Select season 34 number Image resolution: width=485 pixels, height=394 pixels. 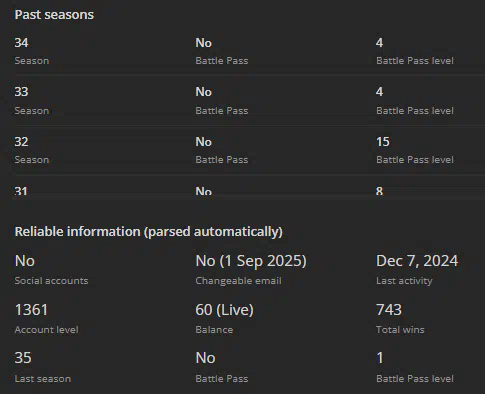pyautogui.click(x=21, y=43)
